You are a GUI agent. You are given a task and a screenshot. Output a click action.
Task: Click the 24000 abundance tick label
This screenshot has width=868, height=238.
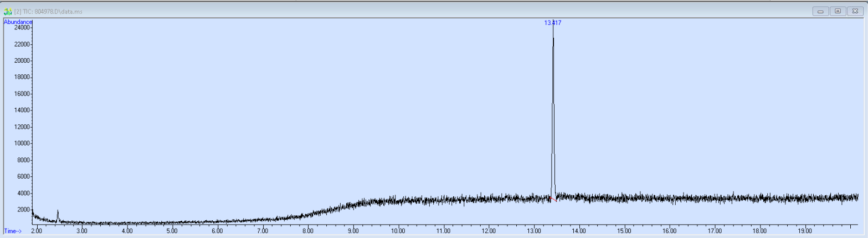pos(22,27)
